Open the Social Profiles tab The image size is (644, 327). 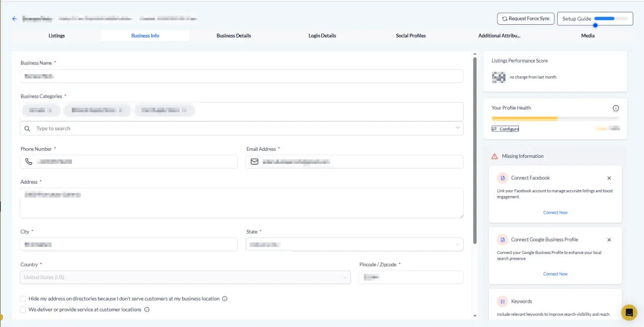tap(411, 36)
